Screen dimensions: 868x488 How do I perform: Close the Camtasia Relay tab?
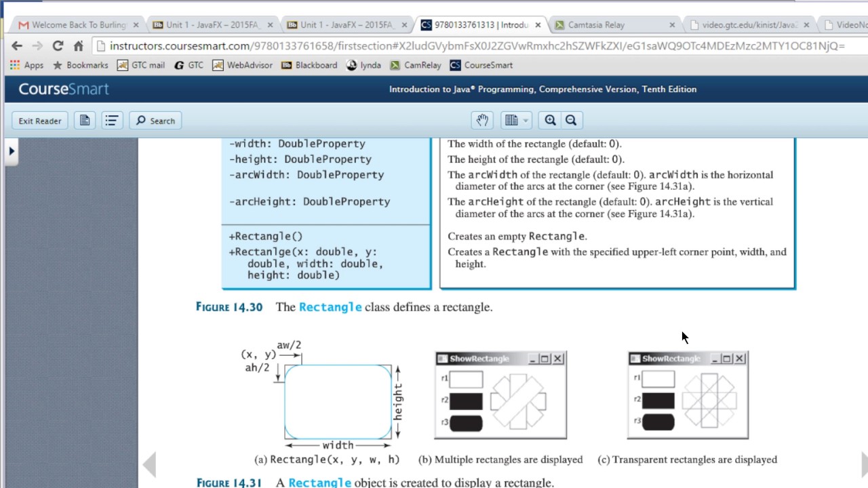tap(672, 25)
